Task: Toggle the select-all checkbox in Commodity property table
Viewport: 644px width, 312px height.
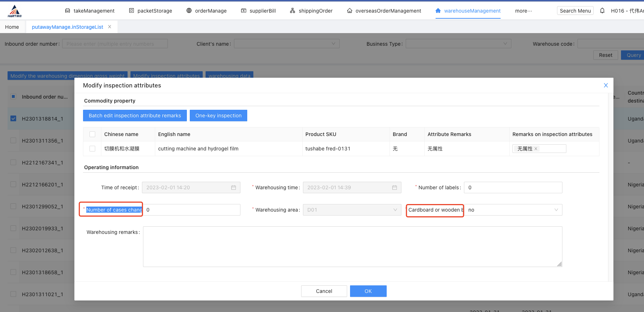Action: [x=92, y=134]
